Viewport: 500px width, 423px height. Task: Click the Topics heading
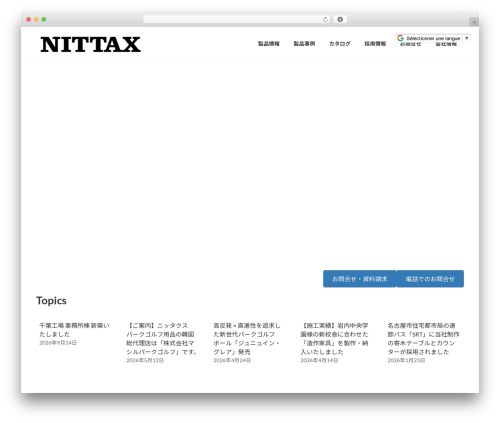51,301
